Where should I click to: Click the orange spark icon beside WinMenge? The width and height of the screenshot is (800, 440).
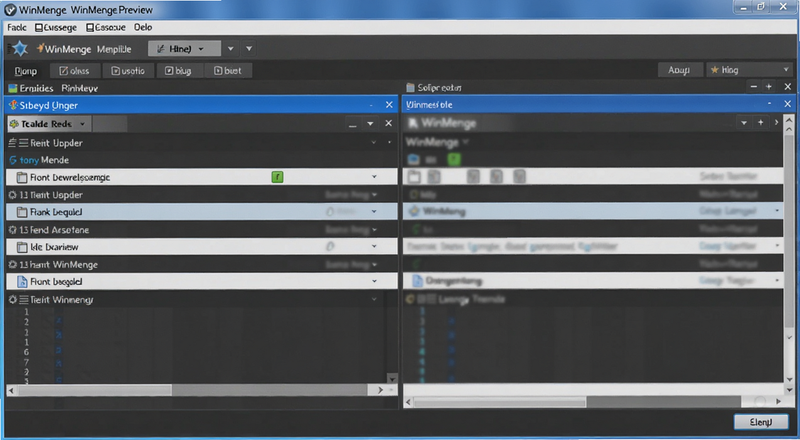[40, 48]
